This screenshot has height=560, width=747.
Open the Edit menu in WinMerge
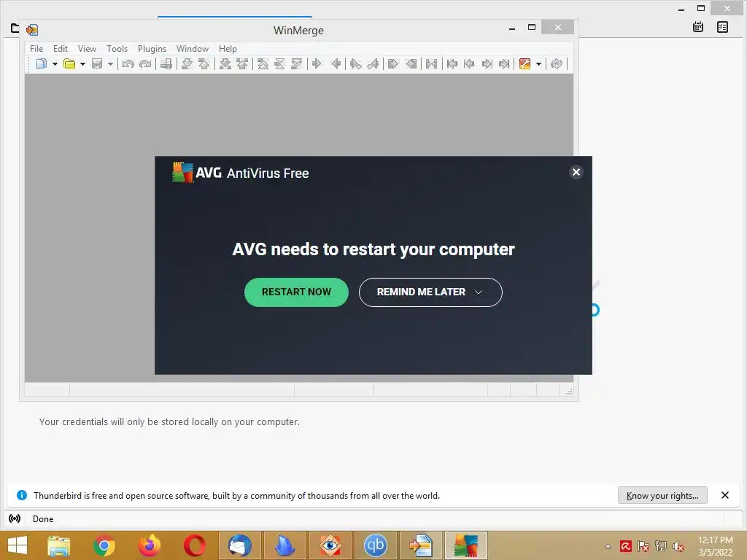(x=60, y=49)
